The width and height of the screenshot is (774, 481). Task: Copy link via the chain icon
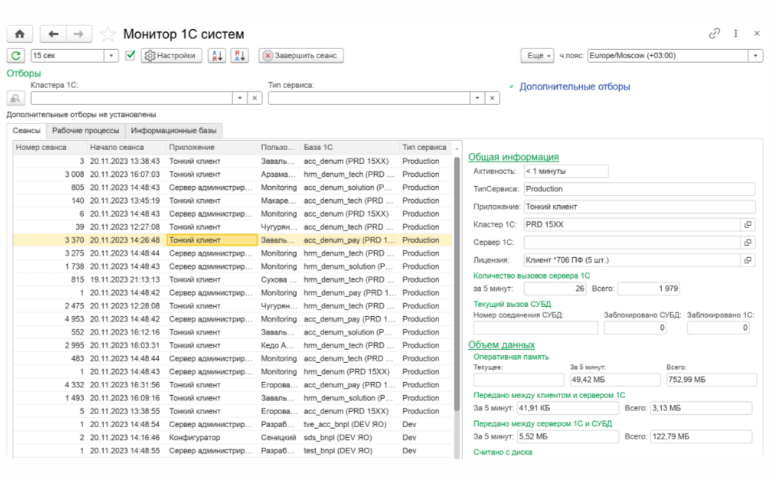pyautogui.click(x=714, y=33)
